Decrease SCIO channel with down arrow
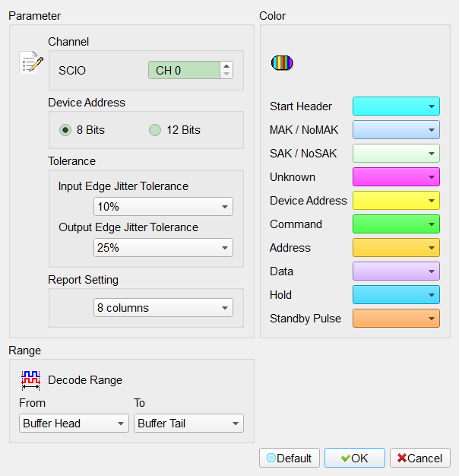This screenshot has height=476, width=459. pos(226,74)
